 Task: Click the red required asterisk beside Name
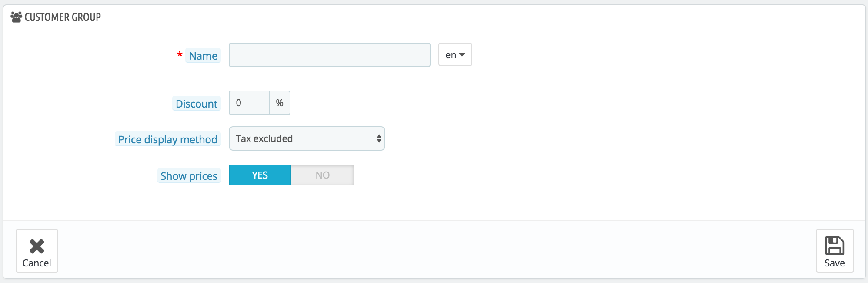(x=180, y=55)
